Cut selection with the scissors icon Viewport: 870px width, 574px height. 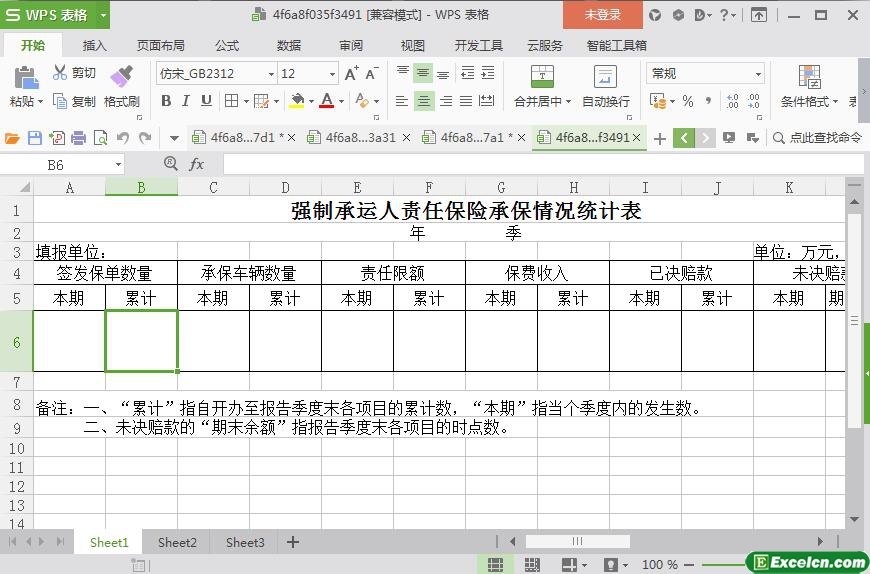[x=59, y=72]
